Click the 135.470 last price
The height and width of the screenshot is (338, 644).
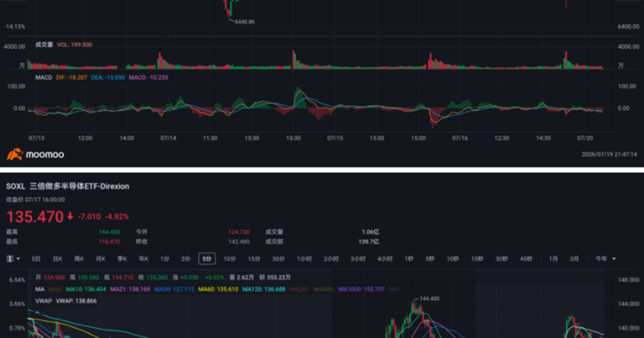click(x=35, y=217)
